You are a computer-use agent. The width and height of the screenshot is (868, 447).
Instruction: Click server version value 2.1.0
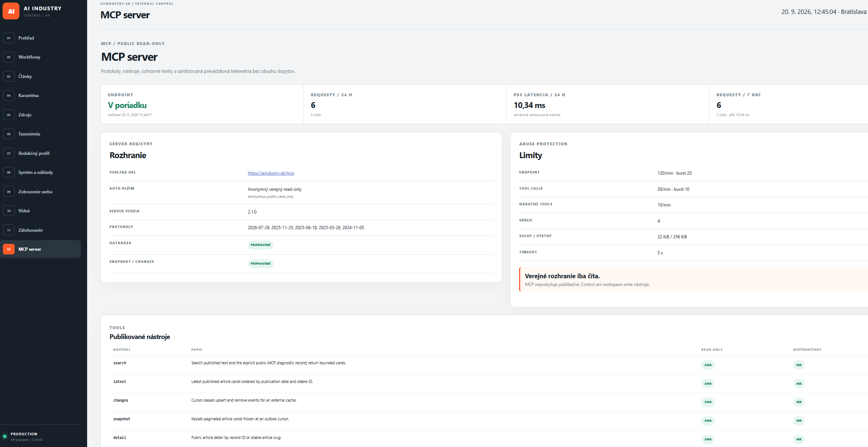pyautogui.click(x=252, y=212)
